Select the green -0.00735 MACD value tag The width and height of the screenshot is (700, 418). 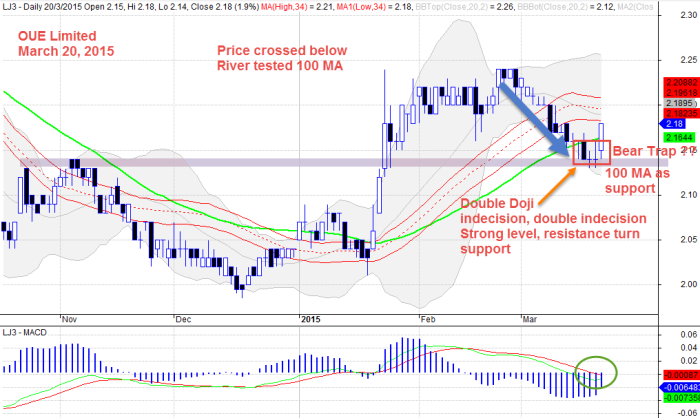pos(682,397)
